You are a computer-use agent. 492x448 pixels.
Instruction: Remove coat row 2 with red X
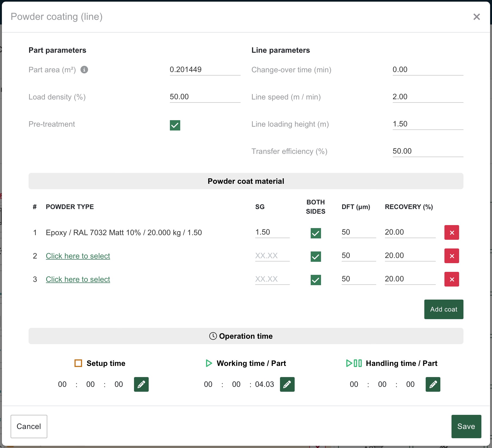[451, 256]
